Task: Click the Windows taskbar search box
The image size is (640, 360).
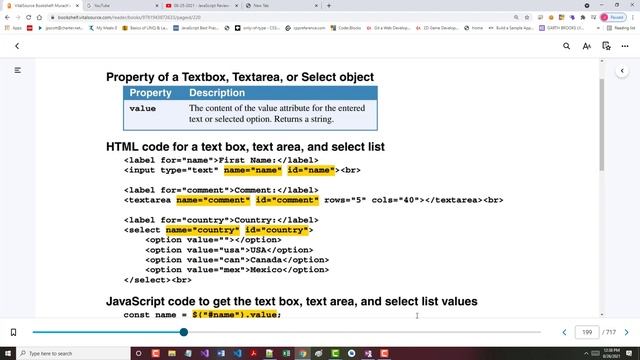Action: (73, 353)
